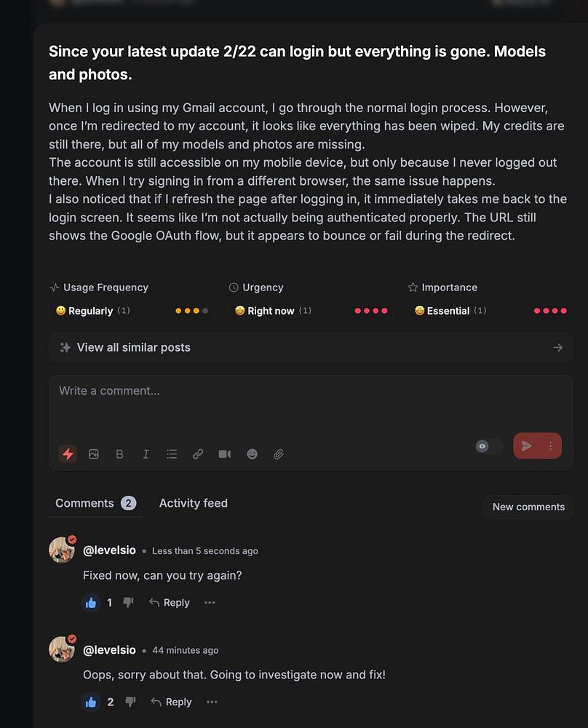This screenshot has height=728, width=588.
Task: Open View all similar posts
Action: coord(311,347)
